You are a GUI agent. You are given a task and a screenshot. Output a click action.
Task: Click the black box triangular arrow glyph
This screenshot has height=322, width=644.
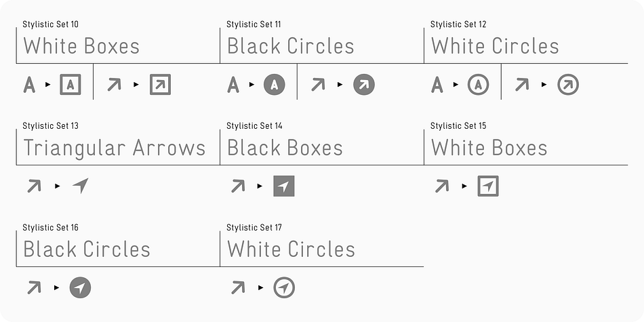[x=284, y=186]
